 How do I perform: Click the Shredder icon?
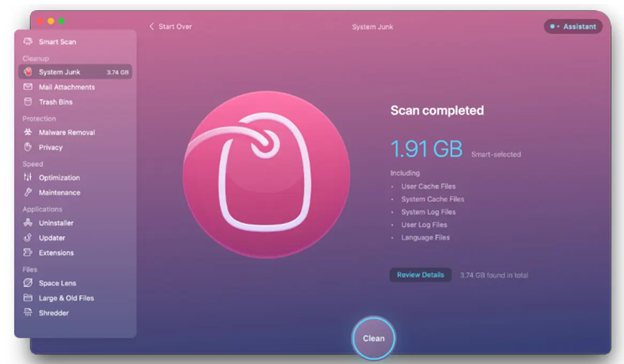coord(28,313)
